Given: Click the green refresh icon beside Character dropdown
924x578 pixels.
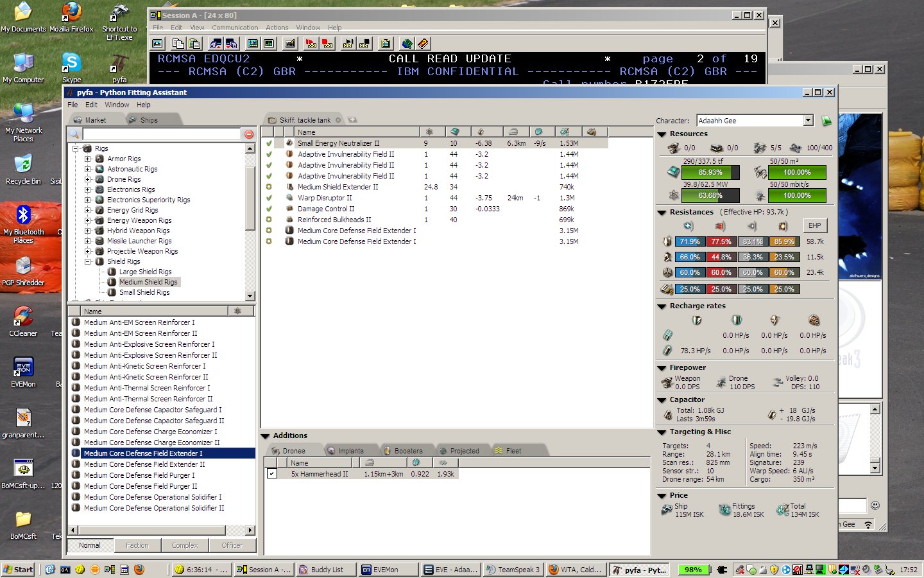Looking at the screenshot, I should (826, 121).
